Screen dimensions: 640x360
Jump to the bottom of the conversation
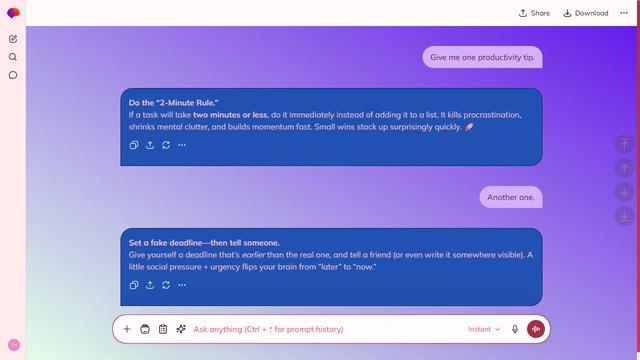click(624, 216)
